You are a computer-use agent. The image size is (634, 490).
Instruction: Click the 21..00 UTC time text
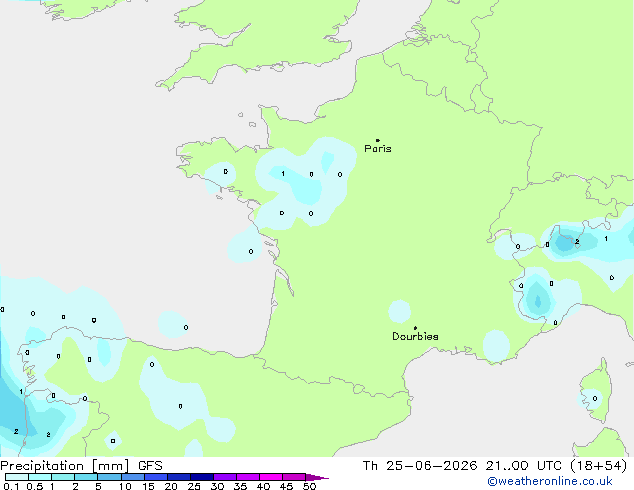(524, 466)
